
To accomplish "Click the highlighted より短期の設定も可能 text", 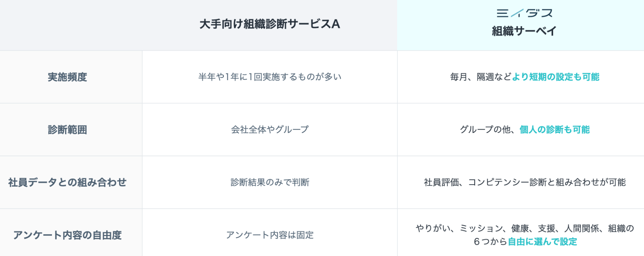I will tap(555, 77).
